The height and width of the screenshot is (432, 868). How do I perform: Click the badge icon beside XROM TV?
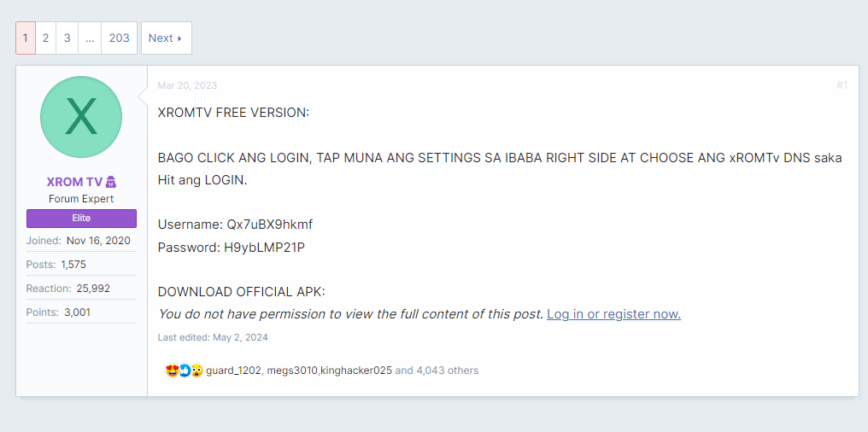tap(111, 182)
